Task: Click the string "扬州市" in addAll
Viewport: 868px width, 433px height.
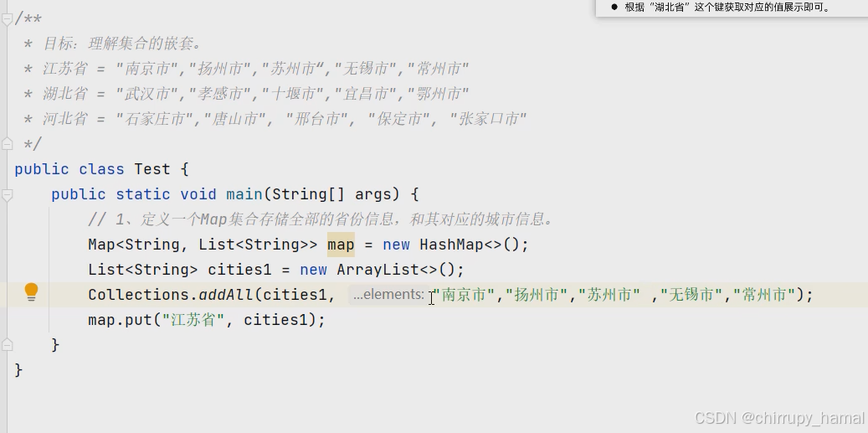Action: pos(537,295)
